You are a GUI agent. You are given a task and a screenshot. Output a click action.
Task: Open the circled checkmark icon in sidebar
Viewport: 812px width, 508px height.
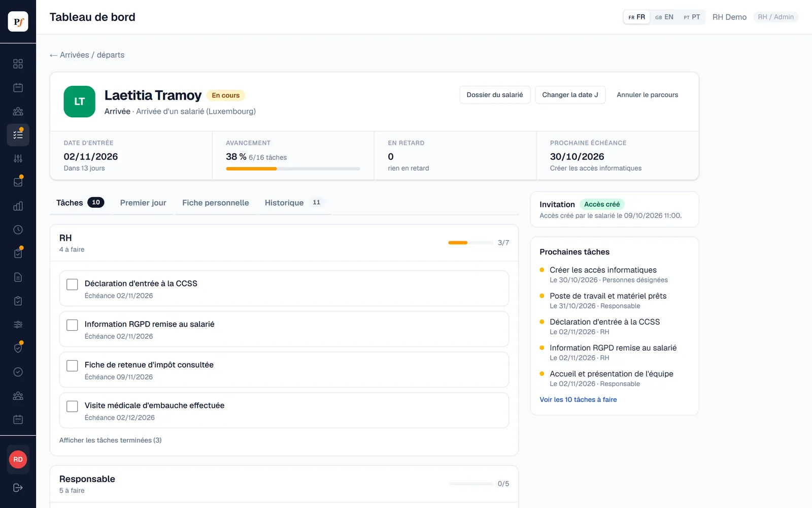(x=18, y=372)
